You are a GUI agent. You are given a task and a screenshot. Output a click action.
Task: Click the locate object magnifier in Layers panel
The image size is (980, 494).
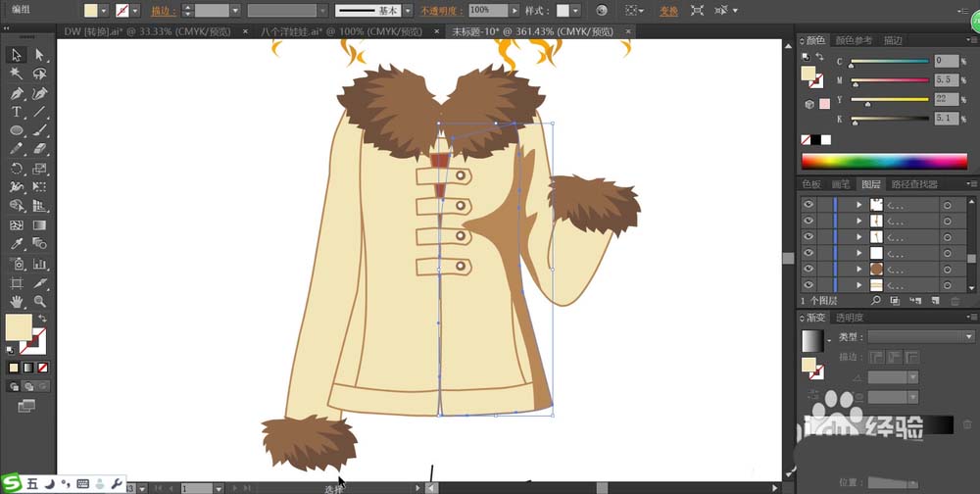[876, 301]
